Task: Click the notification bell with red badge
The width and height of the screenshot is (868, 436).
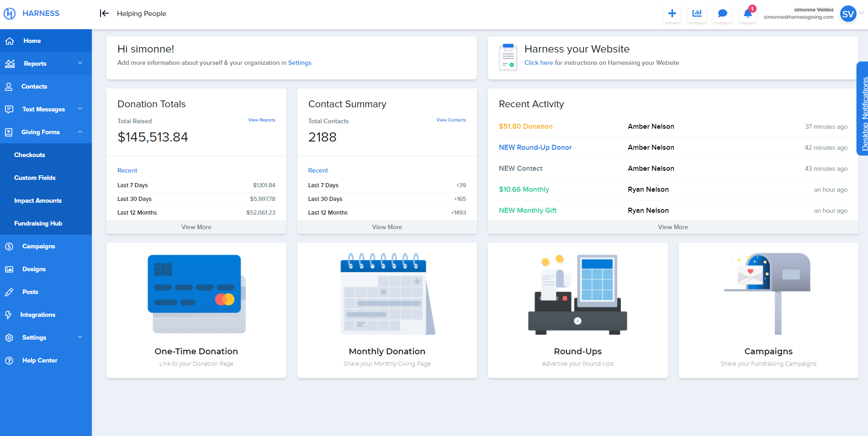Action: [x=747, y=14]
